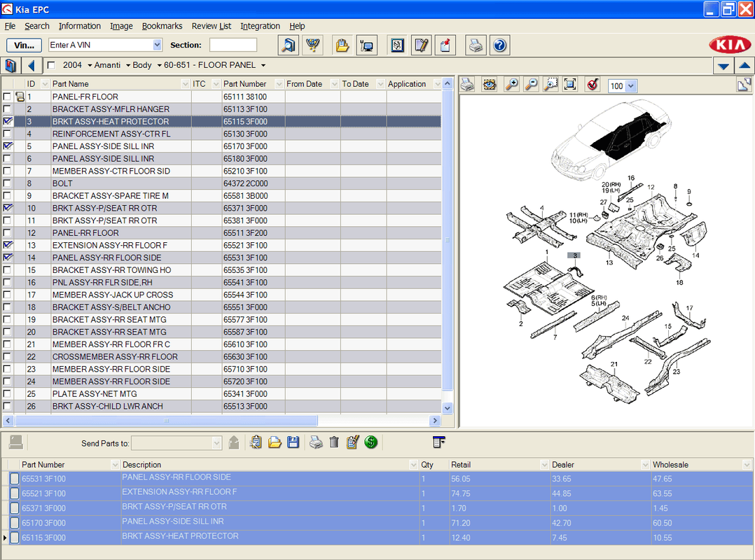The image size is (755, 560).
Task: Save the parts list with floppy icon
Action: (293, 442)
